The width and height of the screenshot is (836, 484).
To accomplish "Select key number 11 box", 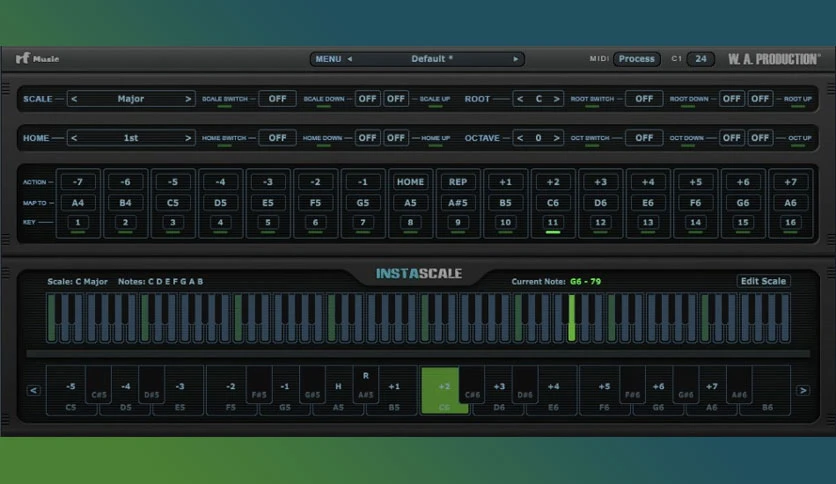I will (x=553, y=222).
